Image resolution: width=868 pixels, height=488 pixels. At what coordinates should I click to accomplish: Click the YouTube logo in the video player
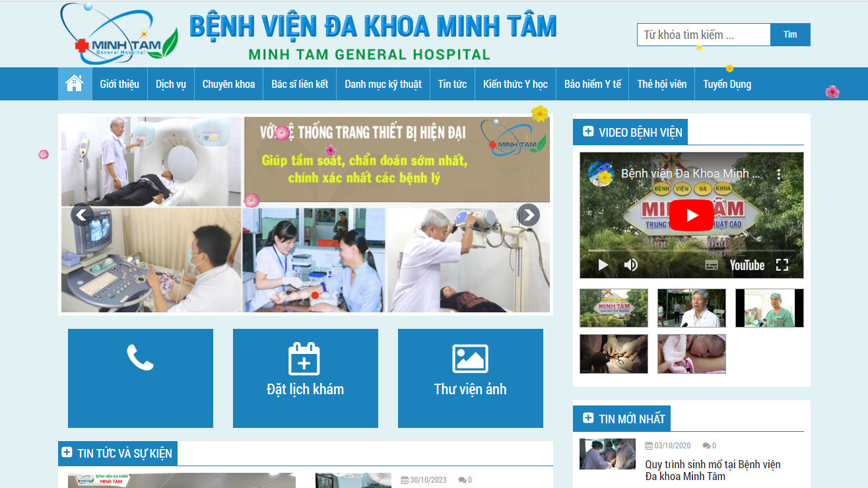747,265
